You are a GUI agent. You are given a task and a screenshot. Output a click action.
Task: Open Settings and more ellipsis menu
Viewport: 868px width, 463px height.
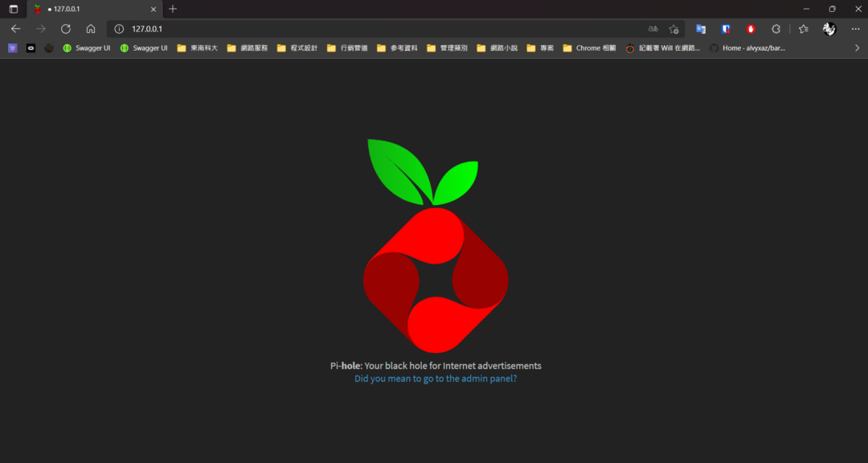[x=855, y=29]
